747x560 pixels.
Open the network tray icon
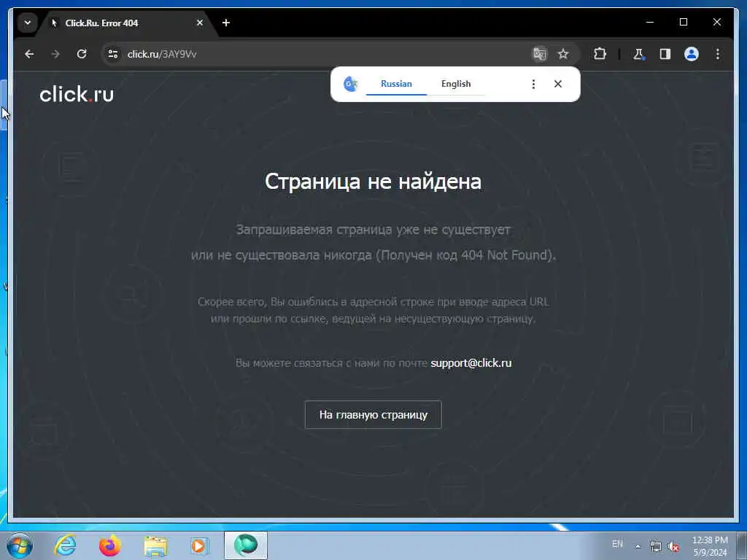point(656,546)
